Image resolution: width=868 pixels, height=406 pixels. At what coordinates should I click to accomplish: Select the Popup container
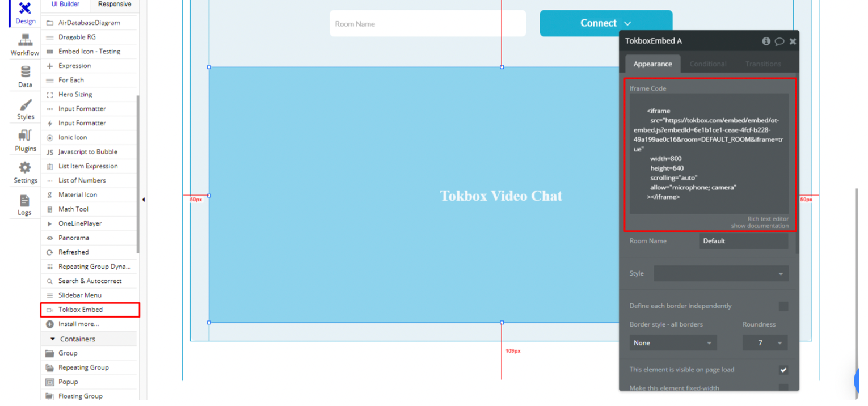[90, 382]
